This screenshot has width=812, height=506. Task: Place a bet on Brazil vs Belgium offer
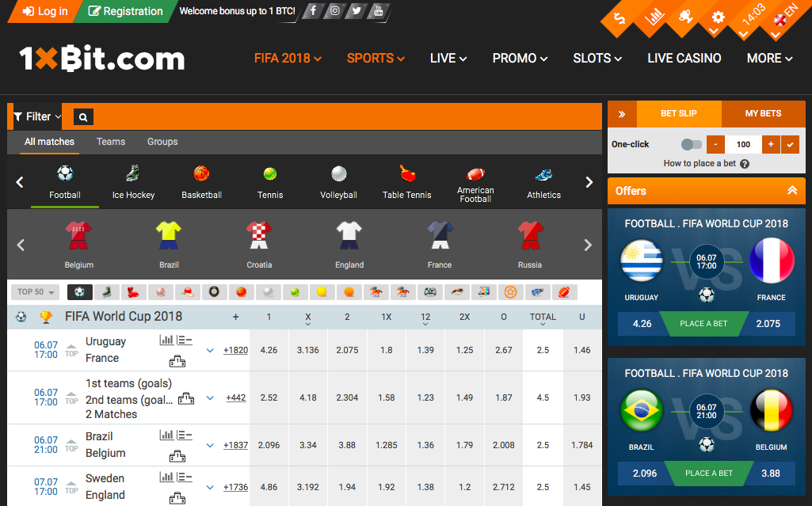coord(708,474)
